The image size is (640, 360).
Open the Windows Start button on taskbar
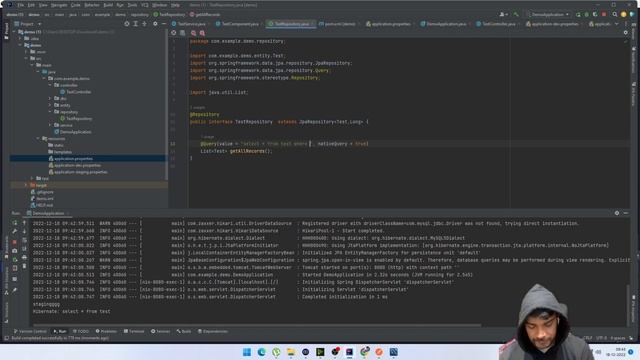(x=247, y=352)
